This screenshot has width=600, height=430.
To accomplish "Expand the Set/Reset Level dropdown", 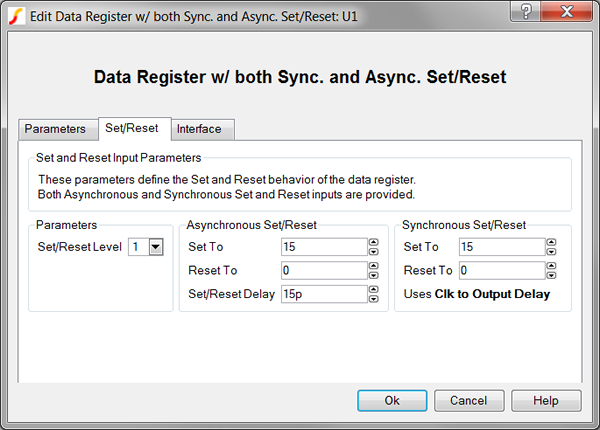I will [x=155, y=247].
